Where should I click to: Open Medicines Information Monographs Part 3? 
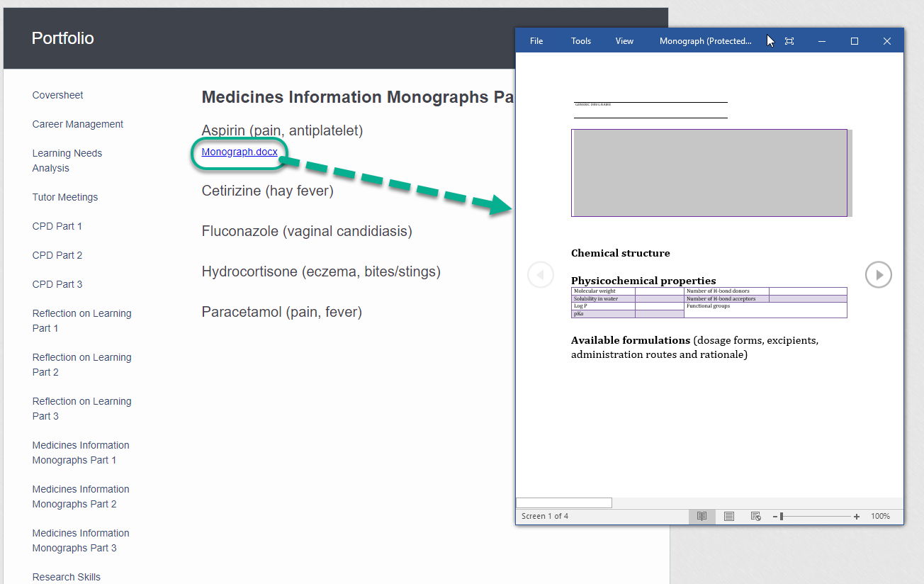point(81,540)
